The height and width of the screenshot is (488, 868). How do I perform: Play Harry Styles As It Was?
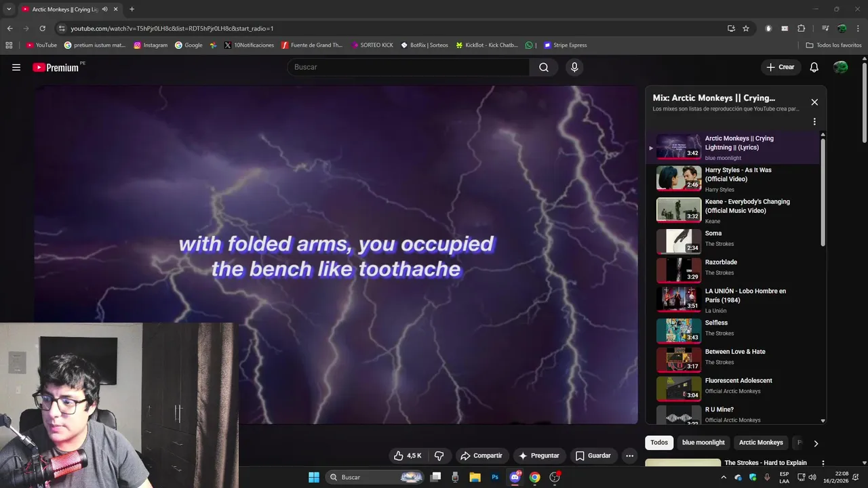click(732, 179)
